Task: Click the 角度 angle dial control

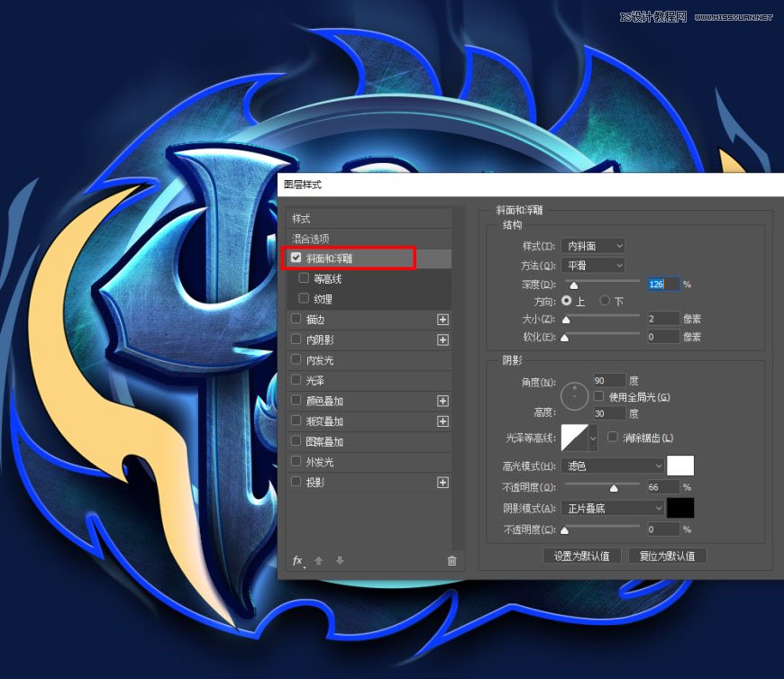Action: coord(574,395)
